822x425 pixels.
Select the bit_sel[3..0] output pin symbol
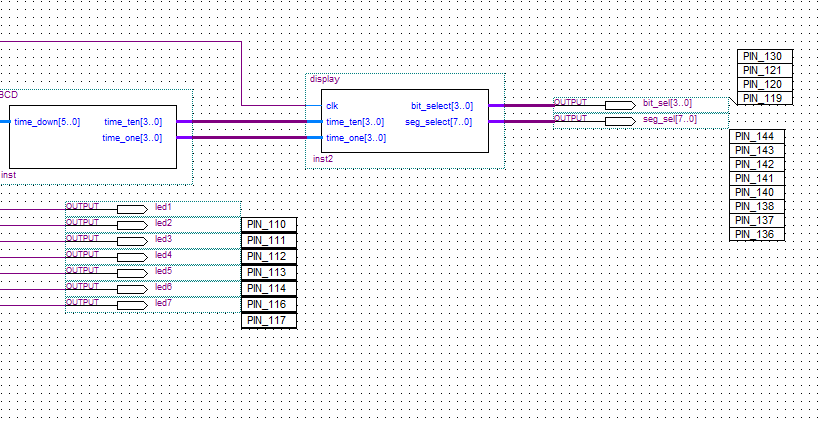coord(620,104)
